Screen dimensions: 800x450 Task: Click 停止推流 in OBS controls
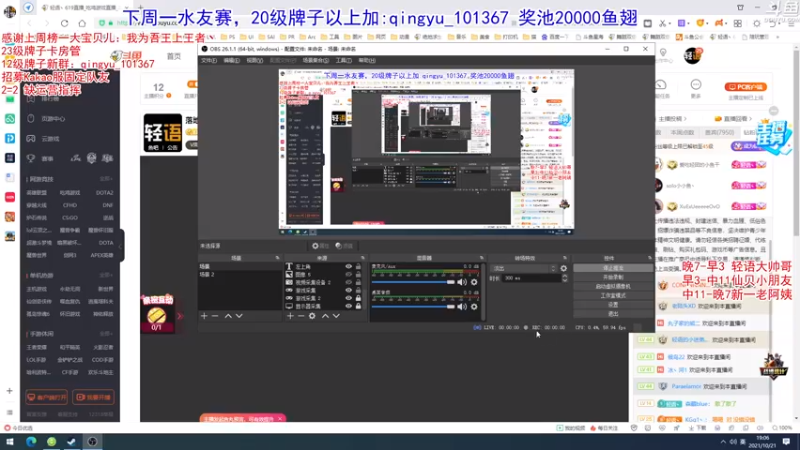point(613,268)
